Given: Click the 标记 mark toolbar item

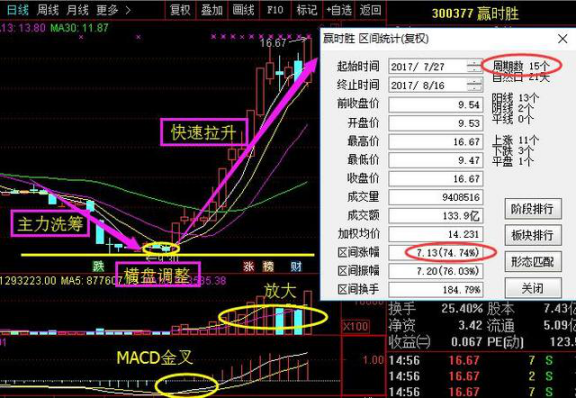Looking at the screenshot, I should (306, 10).
